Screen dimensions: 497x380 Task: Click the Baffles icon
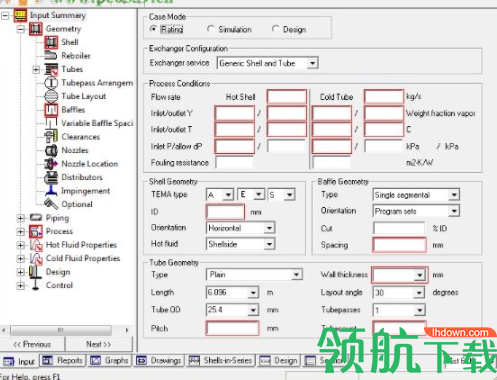click(51, 110)
